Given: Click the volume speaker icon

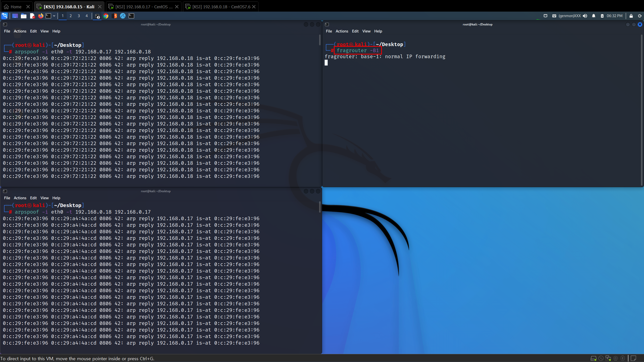Looking at the screenshot, I should point(585,16).
